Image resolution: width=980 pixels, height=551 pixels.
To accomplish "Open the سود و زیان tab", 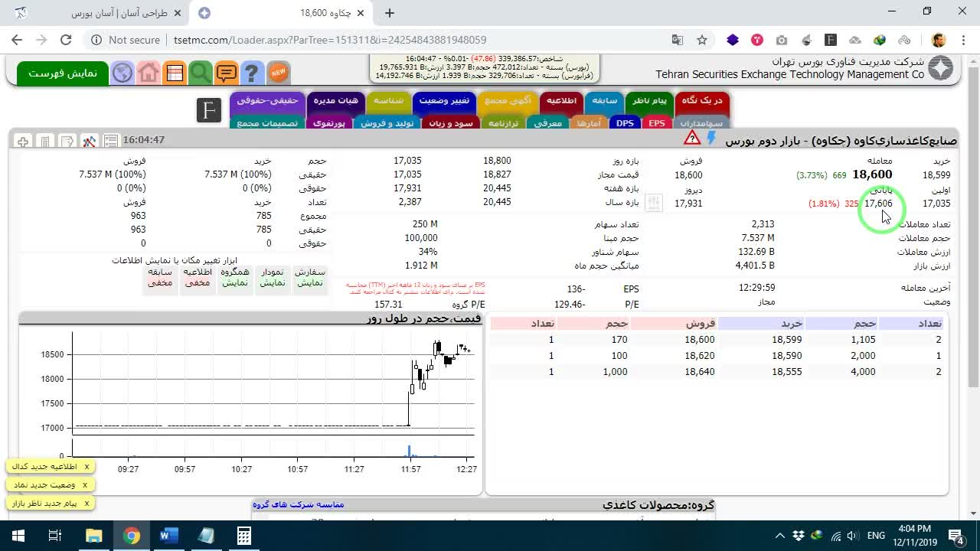I will pyautogui.click(x=451, y=122).
